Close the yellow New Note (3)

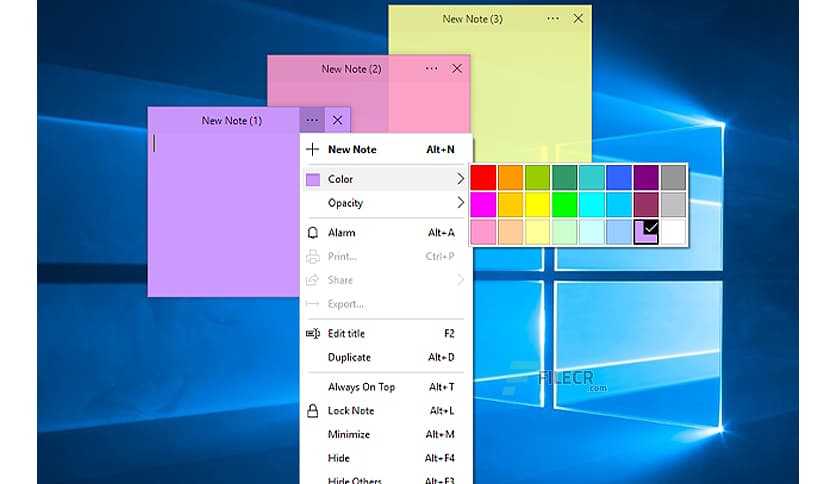578,19
